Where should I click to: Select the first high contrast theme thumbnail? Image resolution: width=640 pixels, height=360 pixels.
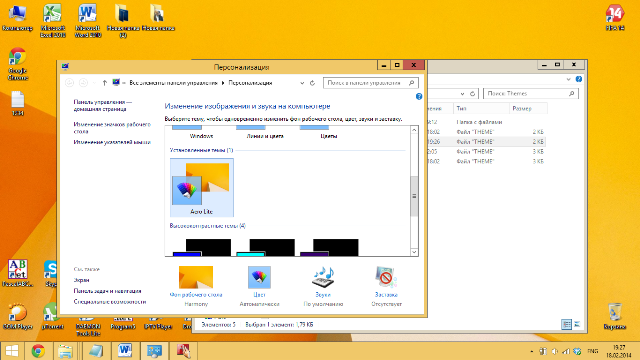click(x=202, y=247)
